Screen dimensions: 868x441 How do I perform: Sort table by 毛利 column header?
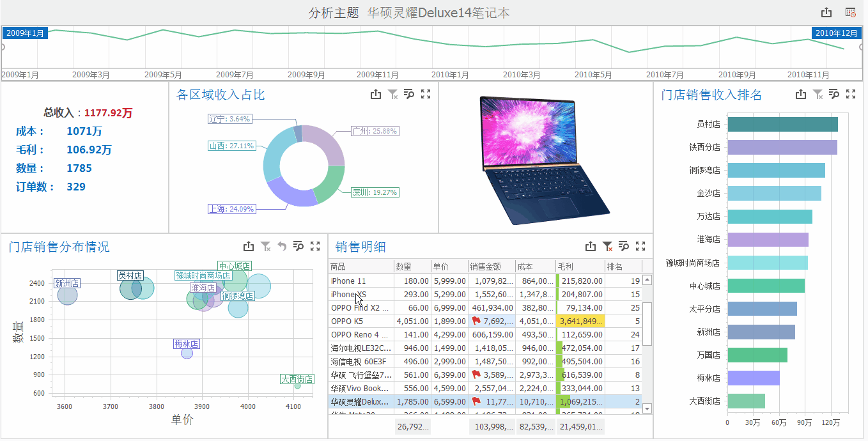(x=580, y=267)
